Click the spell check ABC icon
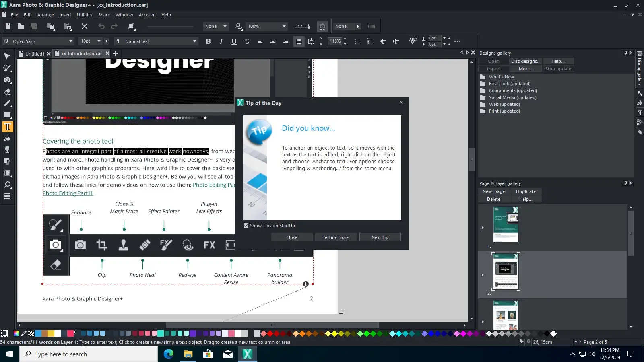The height and width of the screenshot is (362, 644). click(413, 41)
